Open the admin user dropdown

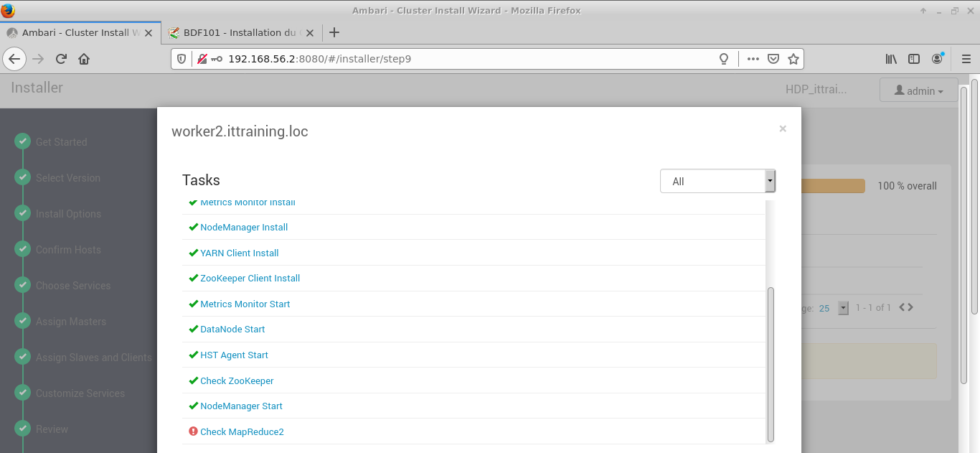point(918,91)
